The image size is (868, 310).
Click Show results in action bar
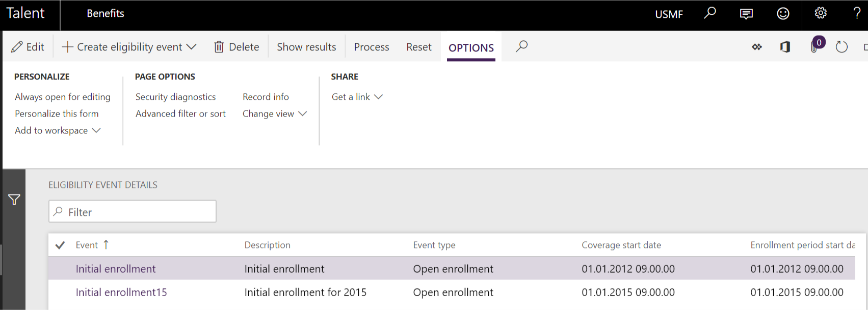click(306, 47)
